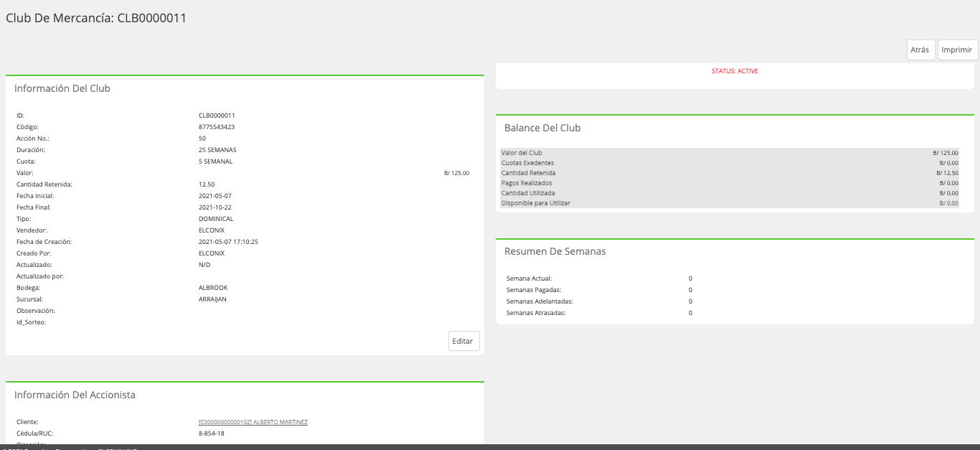Click the Información Del Accionista heading
Screen dimensions: 980x450
tap(75, 395)
